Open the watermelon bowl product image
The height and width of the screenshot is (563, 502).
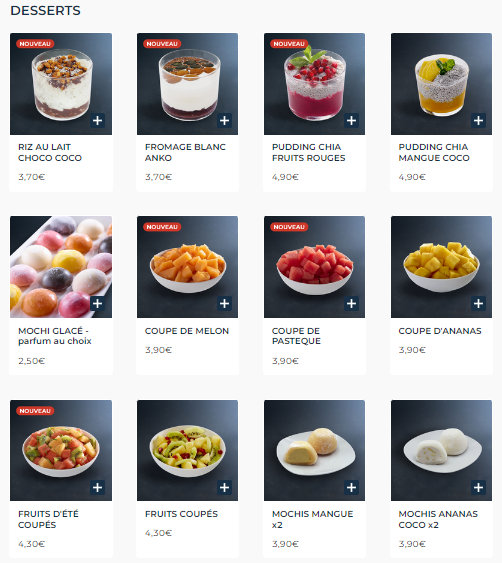pos(315,267)
